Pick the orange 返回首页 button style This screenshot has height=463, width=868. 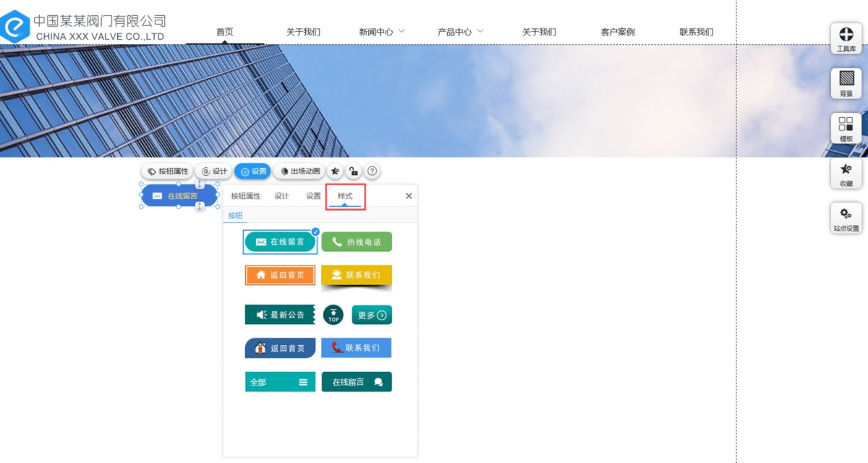pyautogui.click(x=280, y=275)
